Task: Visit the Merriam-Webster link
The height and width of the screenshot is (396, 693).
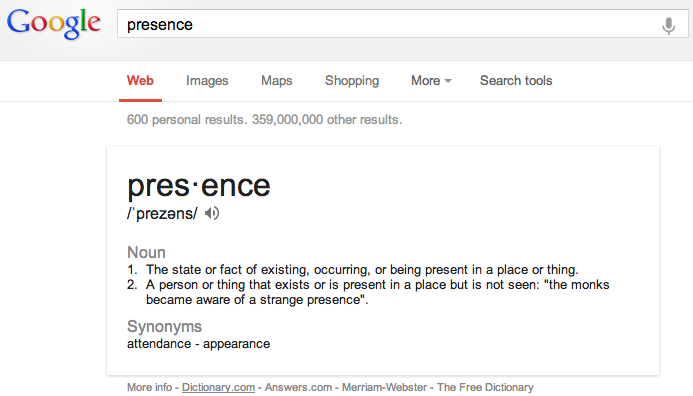Action: 385,387
